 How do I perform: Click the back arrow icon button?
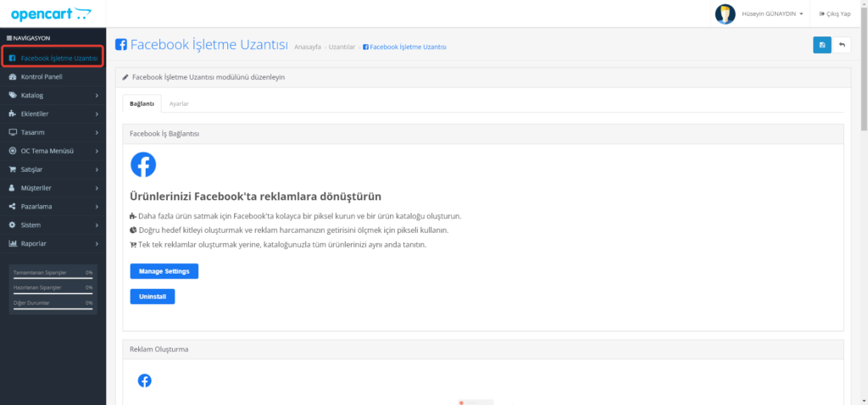pos(842,45)
